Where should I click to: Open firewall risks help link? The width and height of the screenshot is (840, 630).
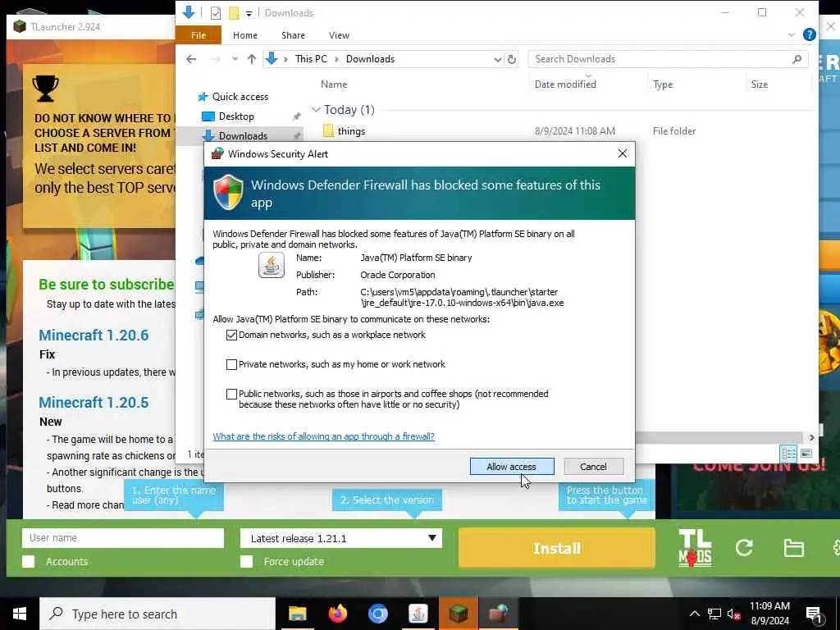pos(323,436)
